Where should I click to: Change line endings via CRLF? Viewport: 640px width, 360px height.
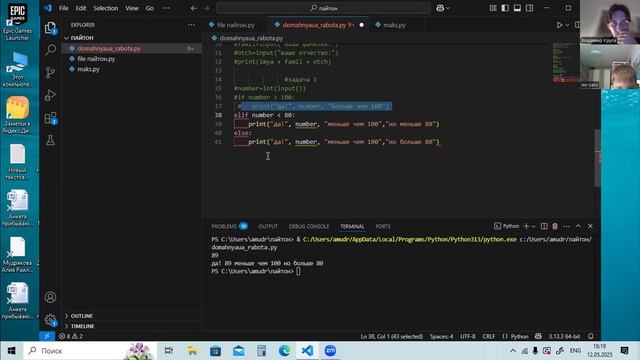point(489,336)
